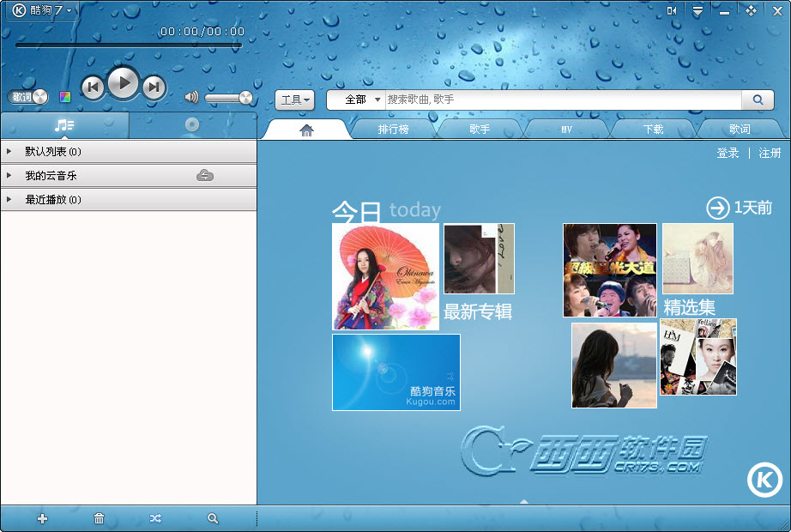Delete songs with the trash icon

click(x=99, y=518)
